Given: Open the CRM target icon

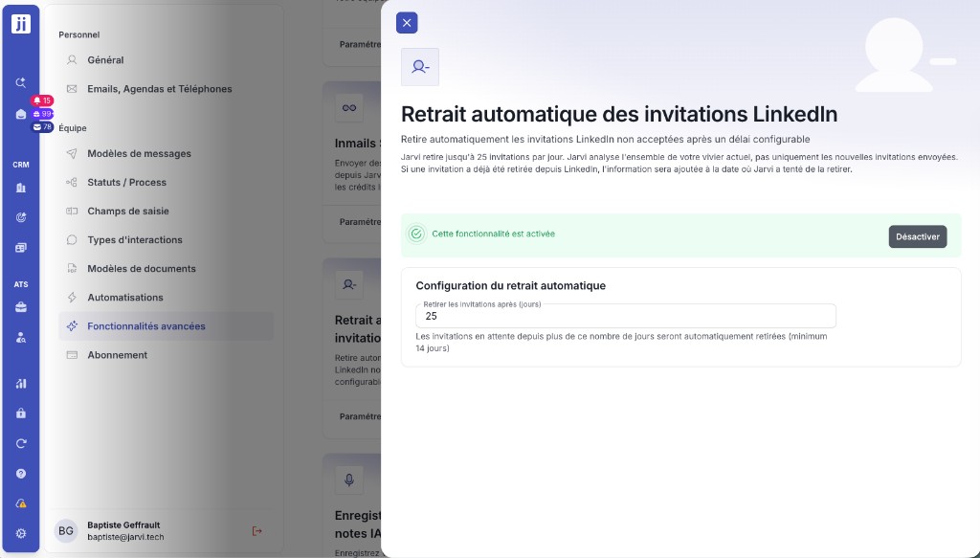Looking at the screenshot, I should coord(21,217).
